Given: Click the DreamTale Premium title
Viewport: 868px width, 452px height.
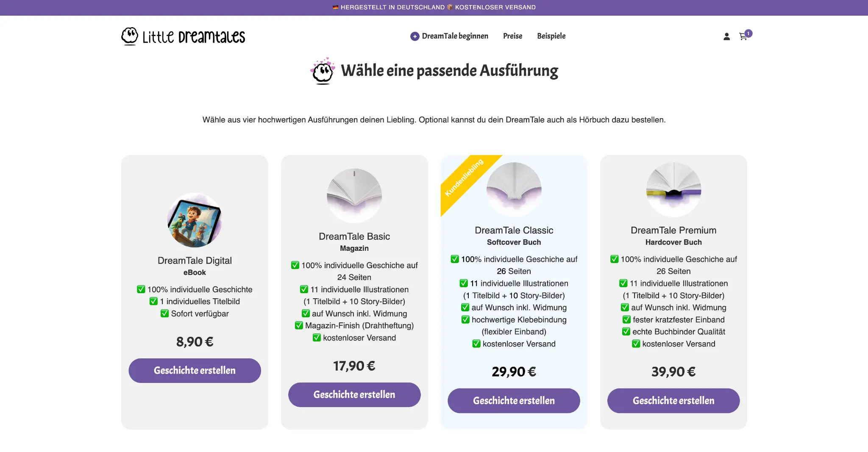Looking at the screenshot, I should [x=673, y=230].
